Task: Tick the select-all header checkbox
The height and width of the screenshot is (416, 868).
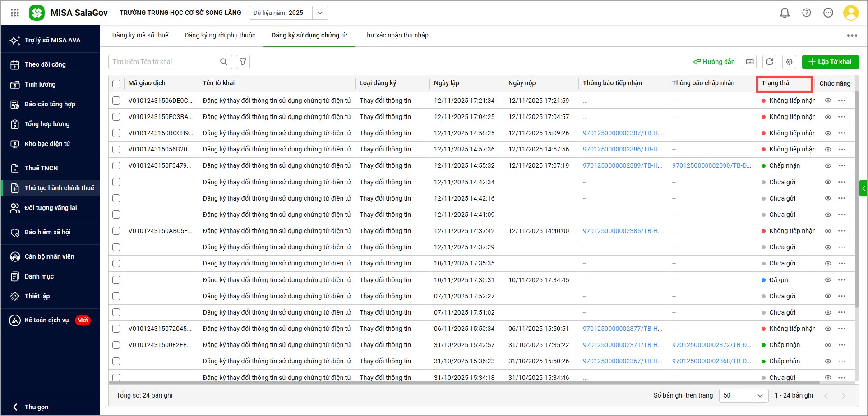Action: click(116, 83)
